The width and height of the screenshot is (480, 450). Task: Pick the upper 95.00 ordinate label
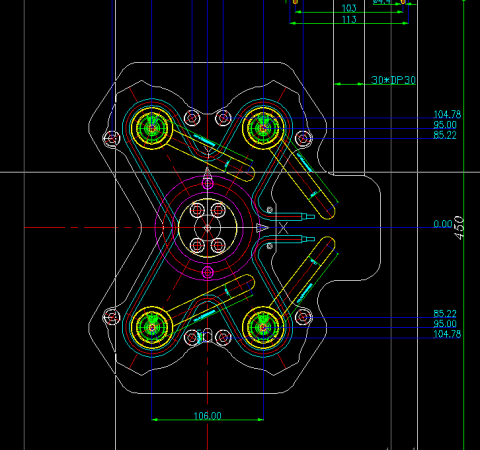point(445,125)
